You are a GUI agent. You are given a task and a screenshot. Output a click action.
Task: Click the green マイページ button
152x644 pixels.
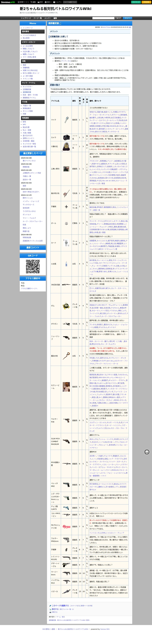pyautogui.click(x=136, y=2)
